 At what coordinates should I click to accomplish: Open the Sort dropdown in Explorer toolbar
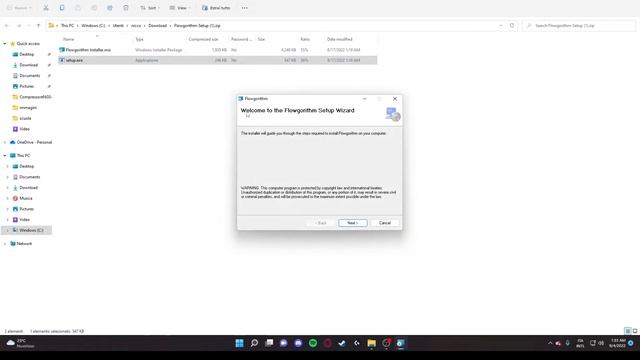(149, 8)
